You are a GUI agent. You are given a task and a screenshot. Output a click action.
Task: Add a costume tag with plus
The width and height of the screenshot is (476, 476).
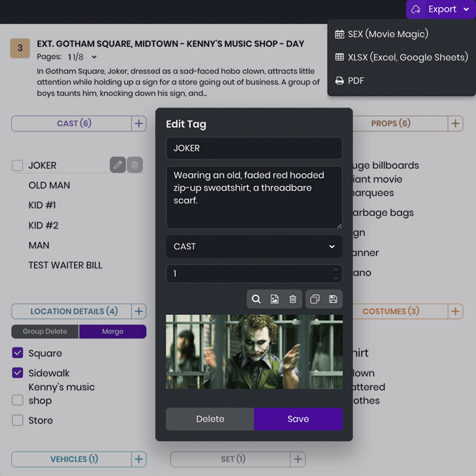455,311
